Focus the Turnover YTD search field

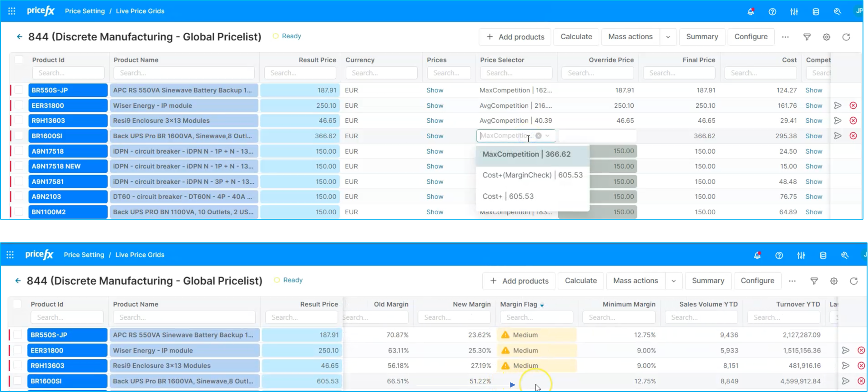[x=783, y=317]
